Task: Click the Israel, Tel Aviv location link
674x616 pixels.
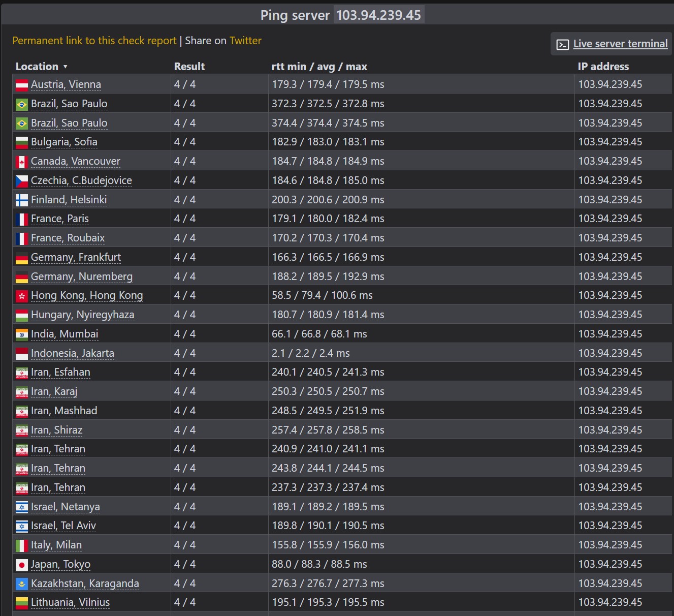Action: pyautogui.click(x=63, y=526)
